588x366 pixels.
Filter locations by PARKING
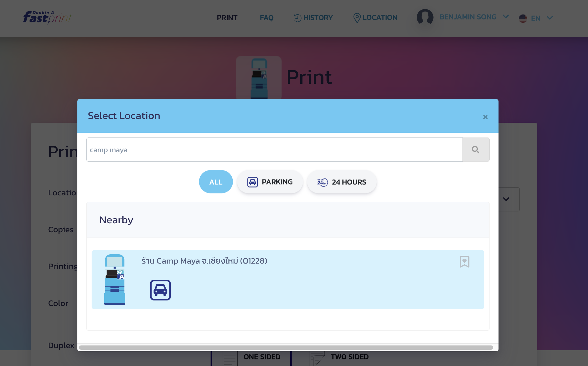coord(270,182)
